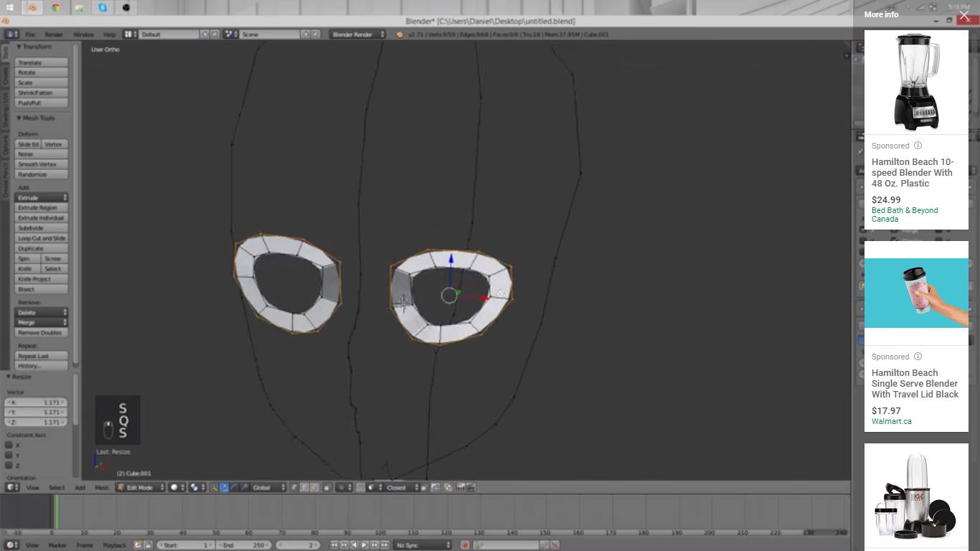
Task: Click the pivot point selector icon
Action: (x=197, y=488)
